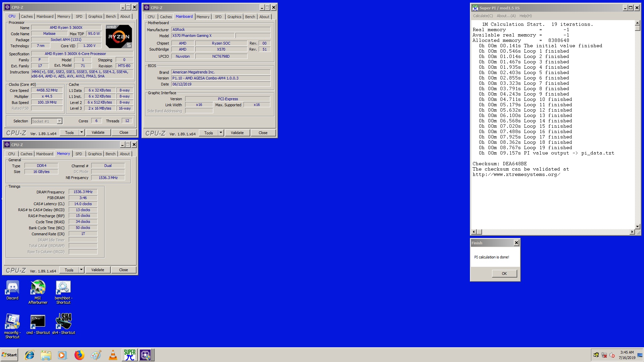Click OK in Finish dialog
644x362 pixels.
(x=504, y=274)
